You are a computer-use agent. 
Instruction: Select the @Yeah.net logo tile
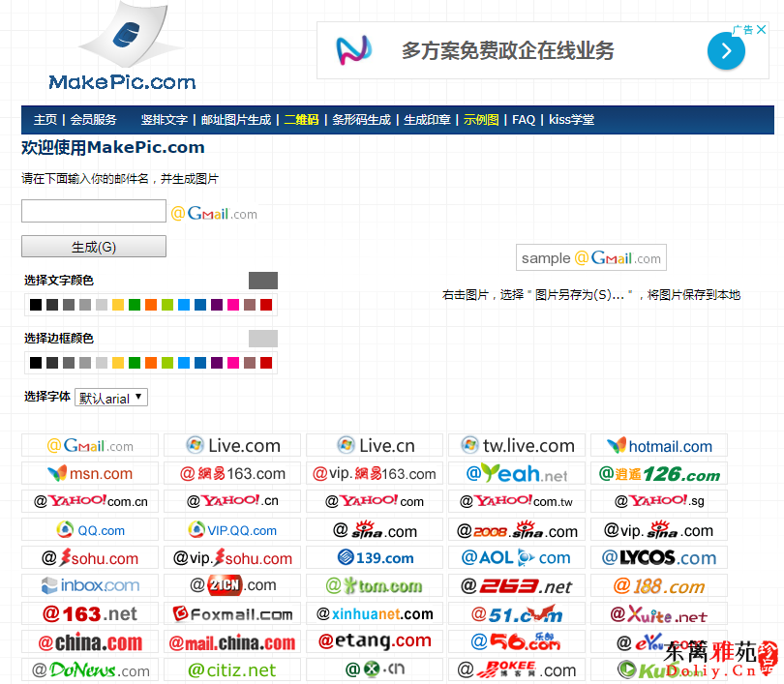pos(517,473)
